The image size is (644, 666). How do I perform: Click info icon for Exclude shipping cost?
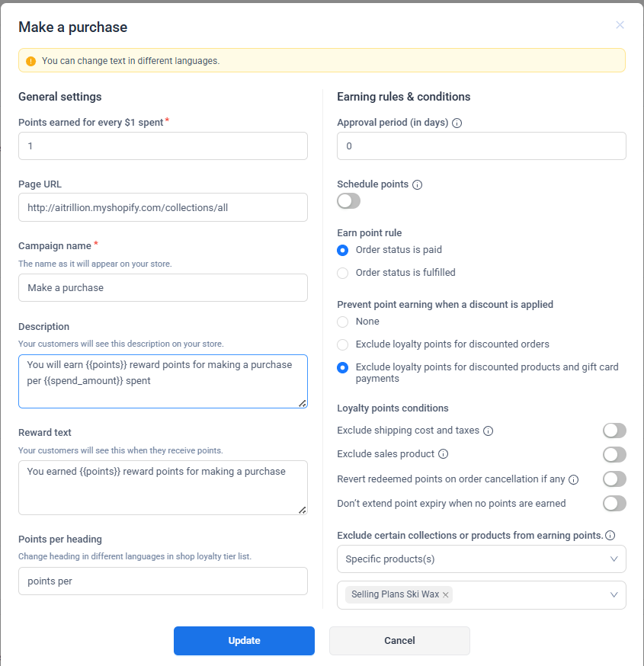(489, 431)
